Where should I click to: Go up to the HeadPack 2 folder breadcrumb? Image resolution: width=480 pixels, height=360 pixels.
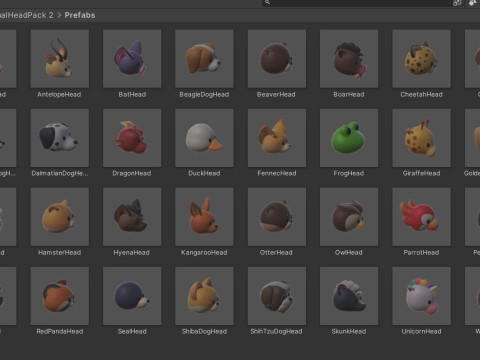26,15
